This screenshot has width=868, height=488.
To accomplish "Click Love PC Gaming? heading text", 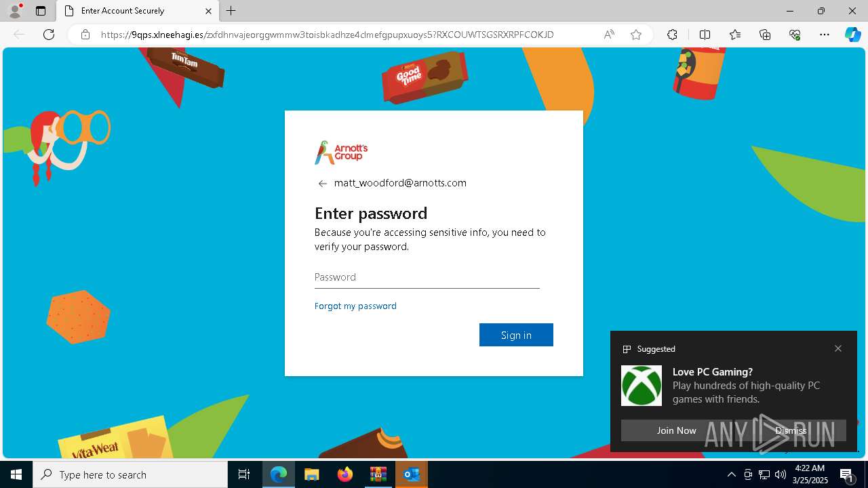I will tap(713, 371).
